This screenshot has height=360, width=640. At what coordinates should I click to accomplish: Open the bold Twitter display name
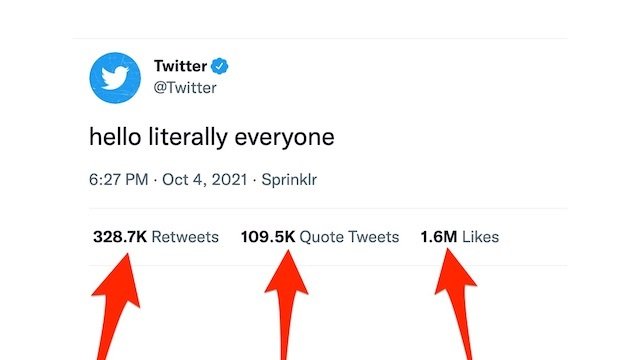point(180,66)
